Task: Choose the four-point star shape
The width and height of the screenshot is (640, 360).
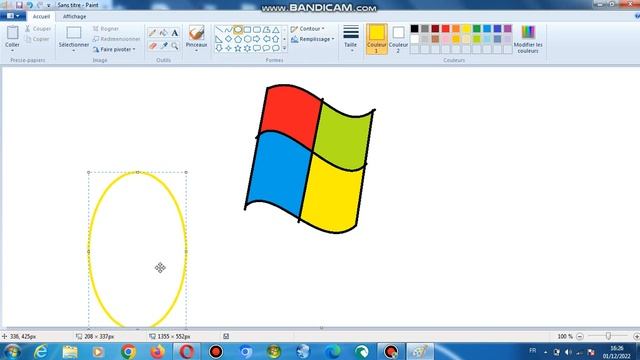Action: (x=228, y=48)
